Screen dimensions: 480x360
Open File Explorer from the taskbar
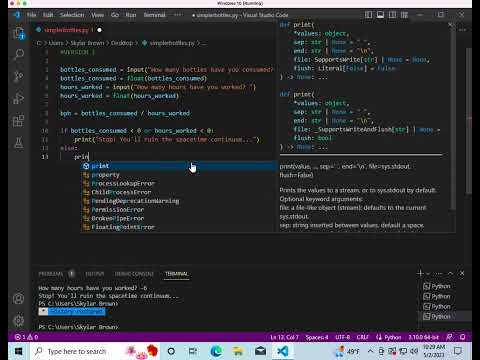(238, 351)
